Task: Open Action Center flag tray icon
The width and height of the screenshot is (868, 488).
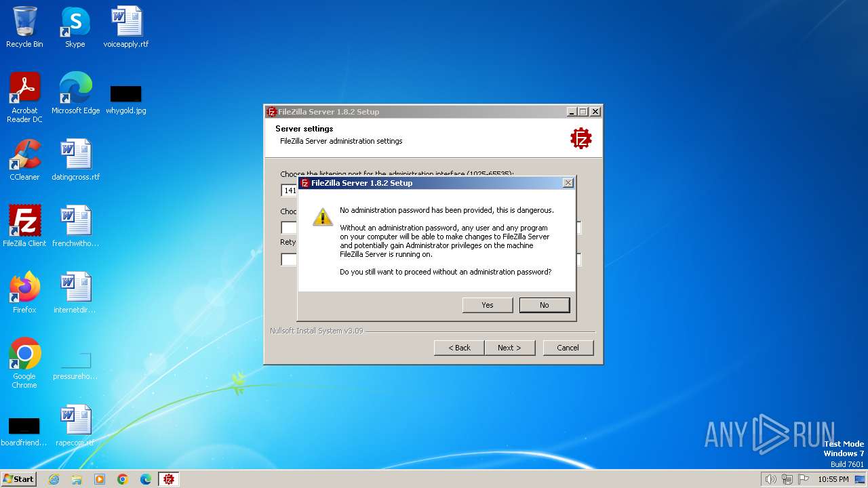Action: tap(804, 479)
